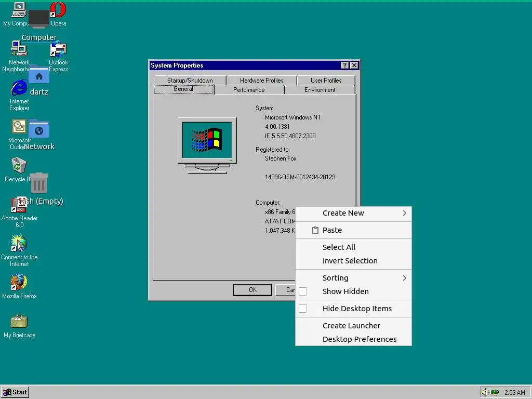Expand the Sorting submenu arrow
532x399 pixels.
pos(404,278)
